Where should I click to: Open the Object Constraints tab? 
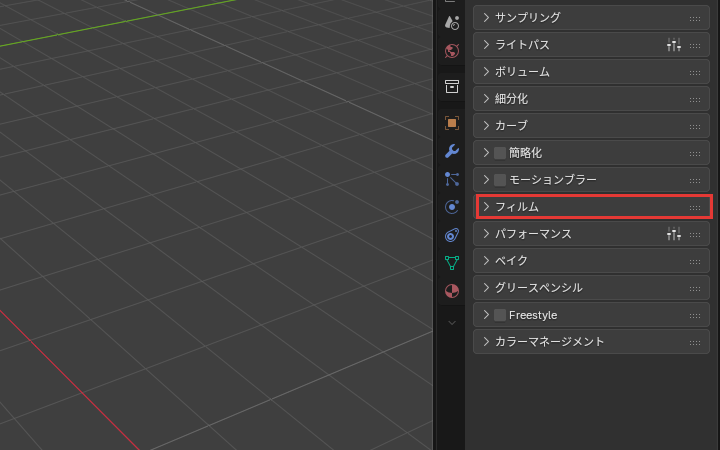pos(452,235)
